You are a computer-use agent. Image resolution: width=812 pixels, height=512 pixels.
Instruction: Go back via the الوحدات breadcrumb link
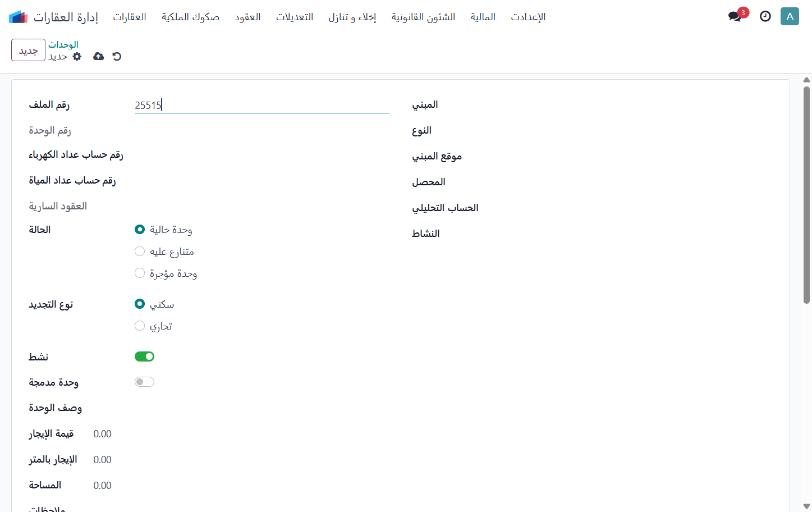[x=63, y=44]
